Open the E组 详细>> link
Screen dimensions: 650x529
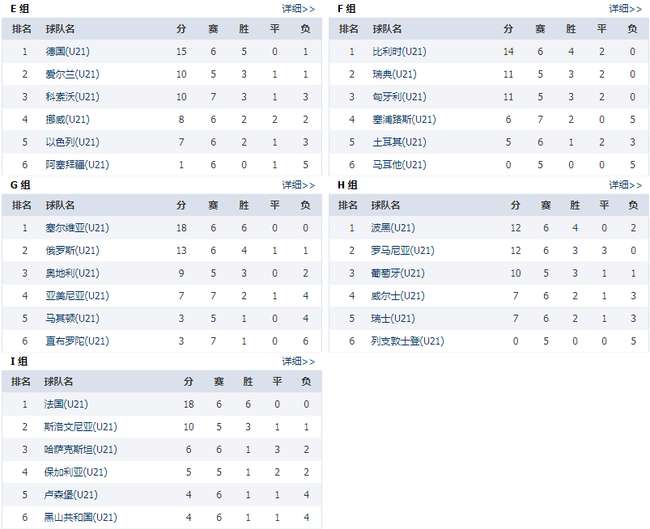tap(298, 9)
